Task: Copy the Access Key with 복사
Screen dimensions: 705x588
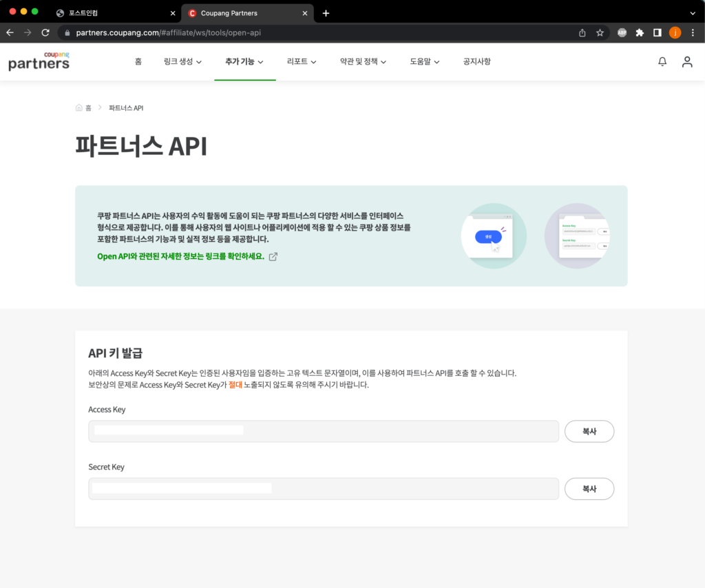Action: click(x=589, y=431)
